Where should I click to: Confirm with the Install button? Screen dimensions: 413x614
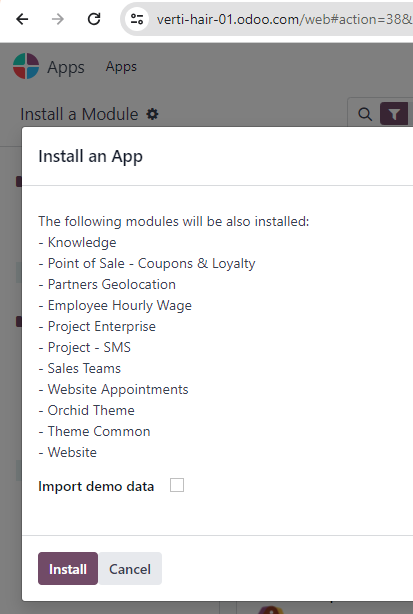click(68, 569)
